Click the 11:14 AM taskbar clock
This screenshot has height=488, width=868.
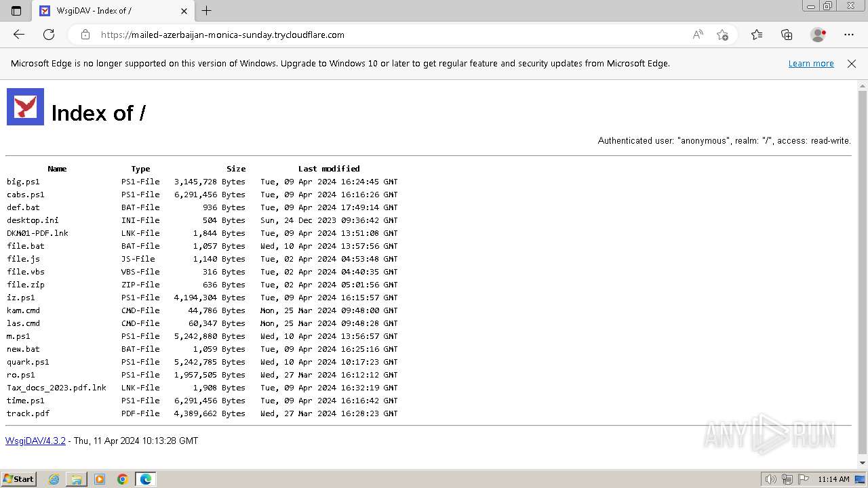[x=833, y=479]
